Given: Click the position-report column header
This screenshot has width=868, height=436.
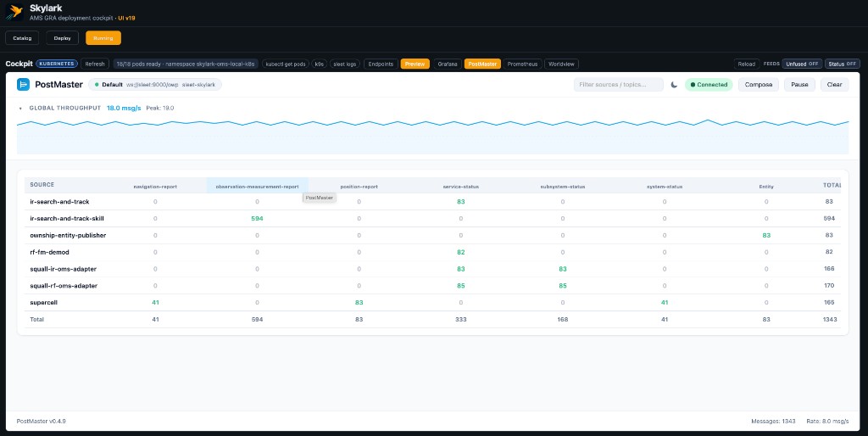Looking at the screenshot, I should [x=359, y=187].
